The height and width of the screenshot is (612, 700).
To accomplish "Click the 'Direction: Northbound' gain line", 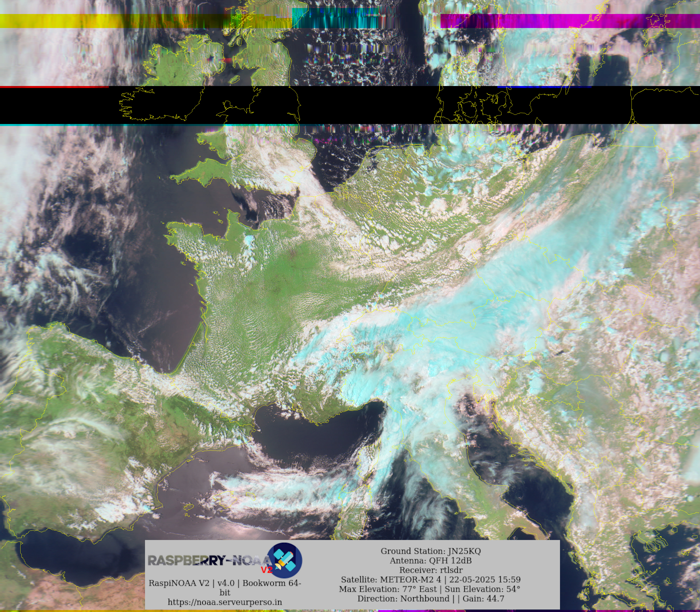I will pyautogui.click(x=430, y=598).
